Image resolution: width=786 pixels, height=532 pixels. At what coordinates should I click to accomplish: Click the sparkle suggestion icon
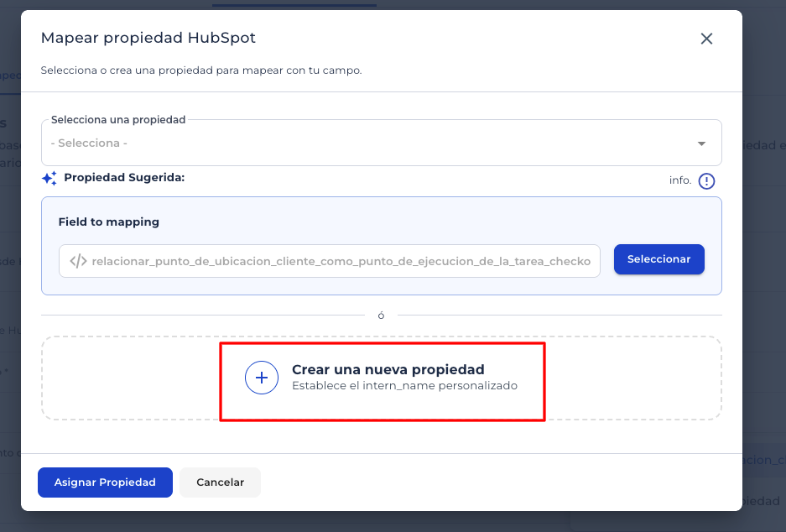tap(49, 178)
